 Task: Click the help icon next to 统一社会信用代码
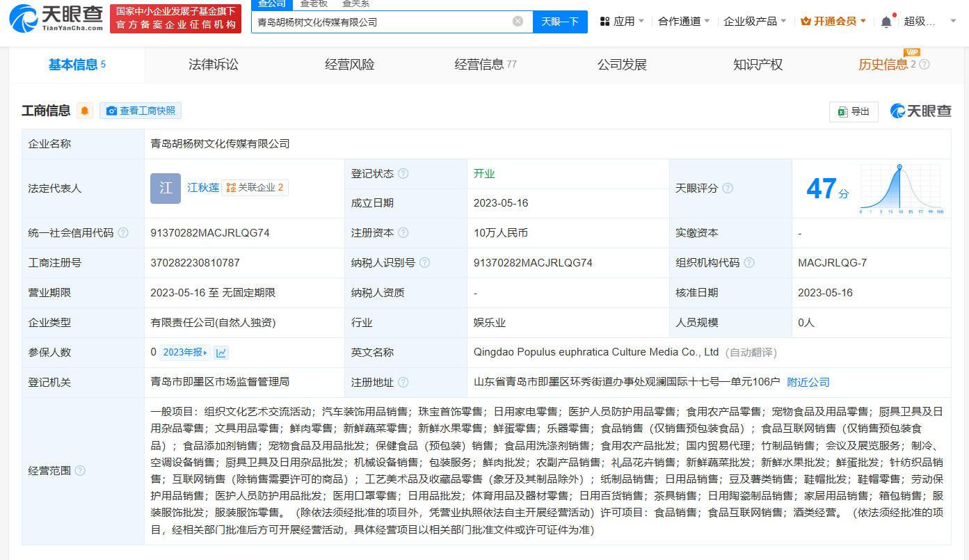pyautogui.click(x=123, y=233)
